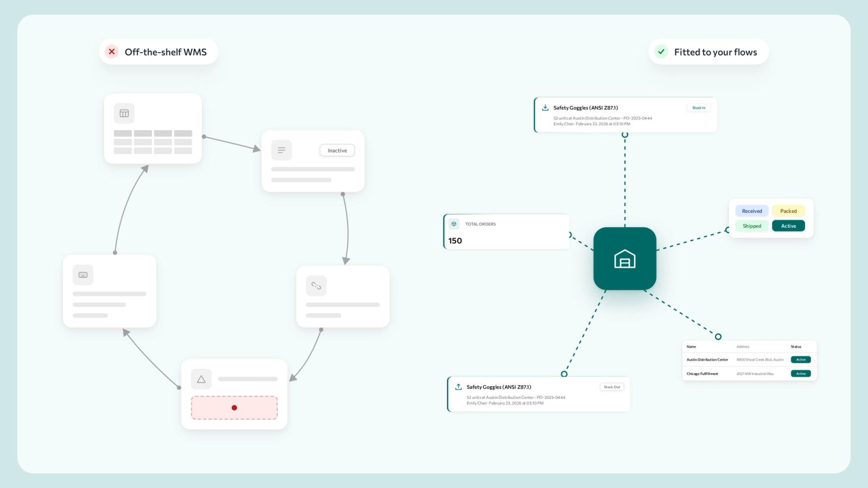
Task: Click the Stock Out badge
Action: coord(612,387)
